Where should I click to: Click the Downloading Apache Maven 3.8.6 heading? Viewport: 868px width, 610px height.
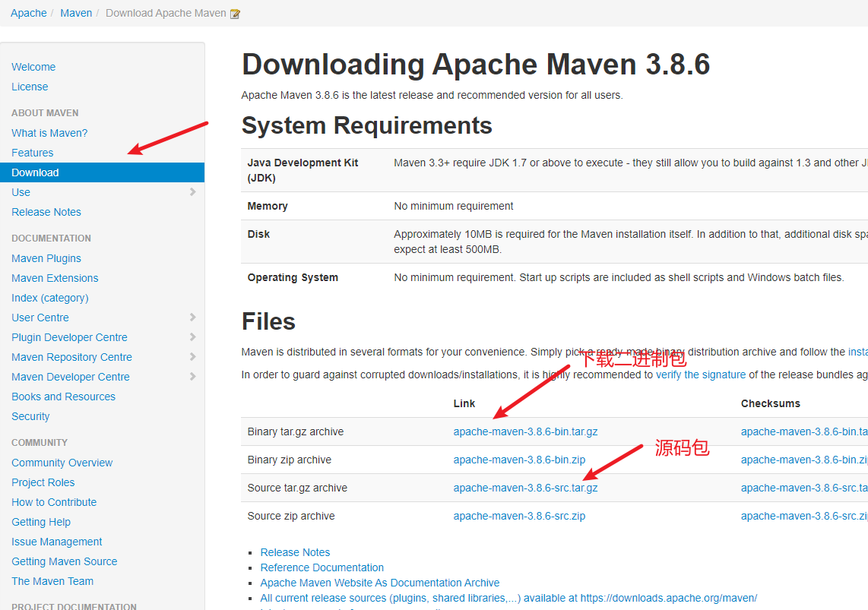(476, 64)
